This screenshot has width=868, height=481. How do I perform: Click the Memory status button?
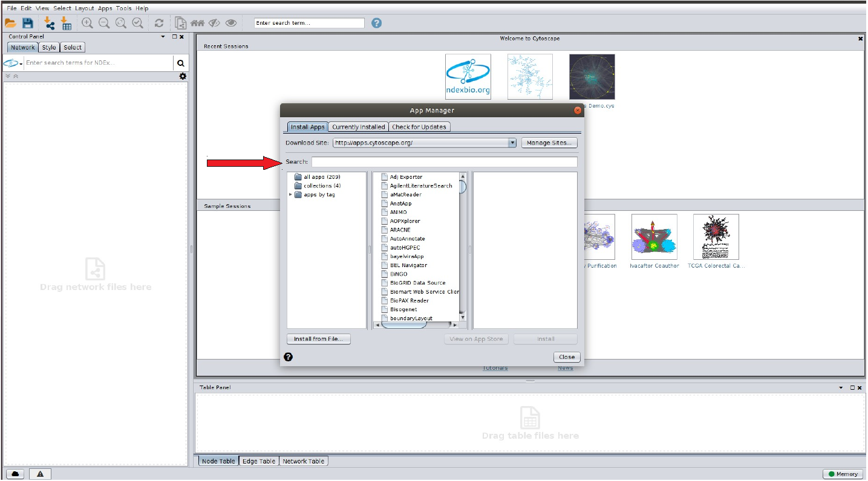tap(843, 474)
